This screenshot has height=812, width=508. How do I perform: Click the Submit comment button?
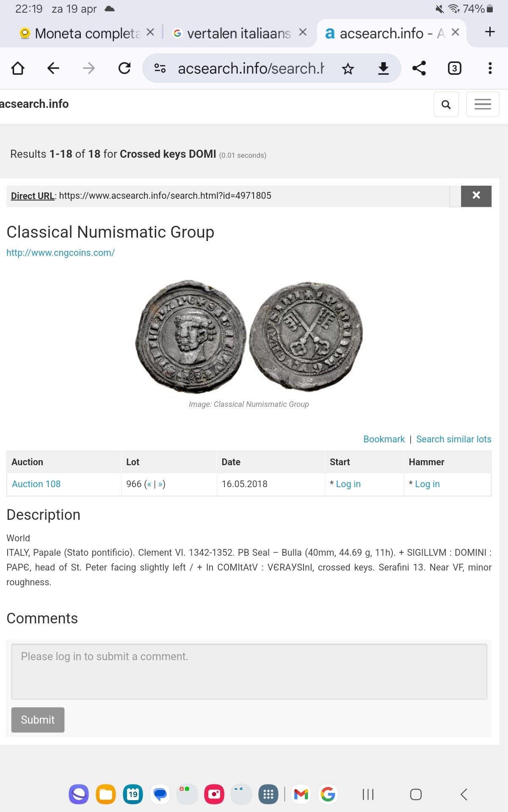(x=38, y=720)
